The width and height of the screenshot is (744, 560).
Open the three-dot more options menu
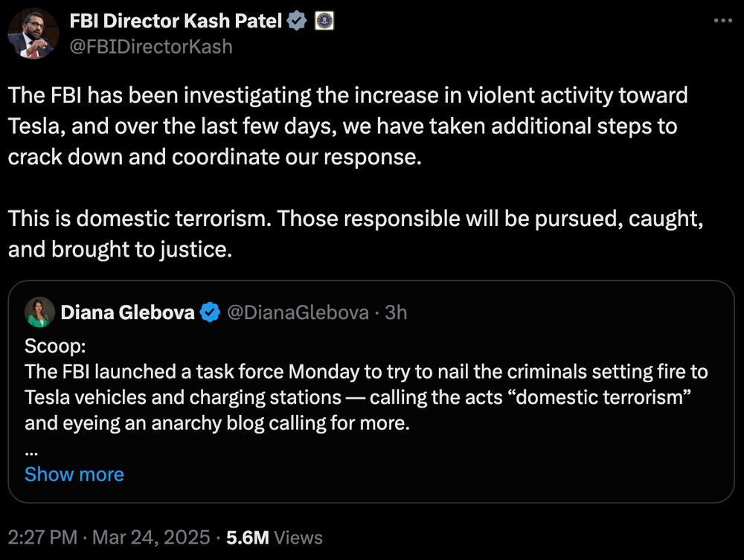click(723, 20)
